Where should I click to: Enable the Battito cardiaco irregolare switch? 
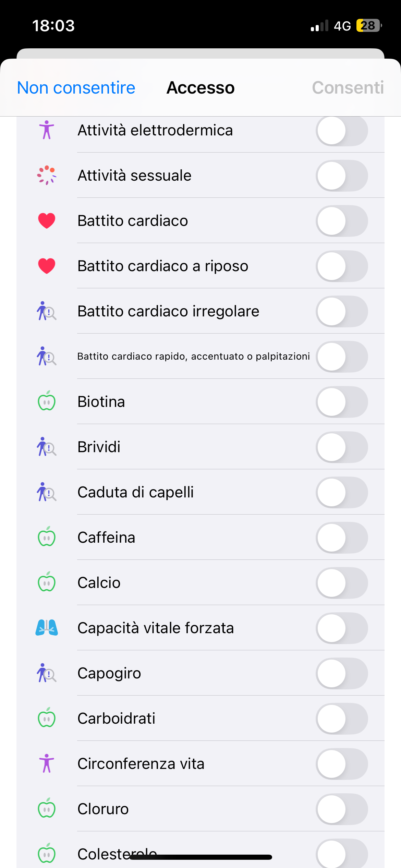tap(342, 311)
